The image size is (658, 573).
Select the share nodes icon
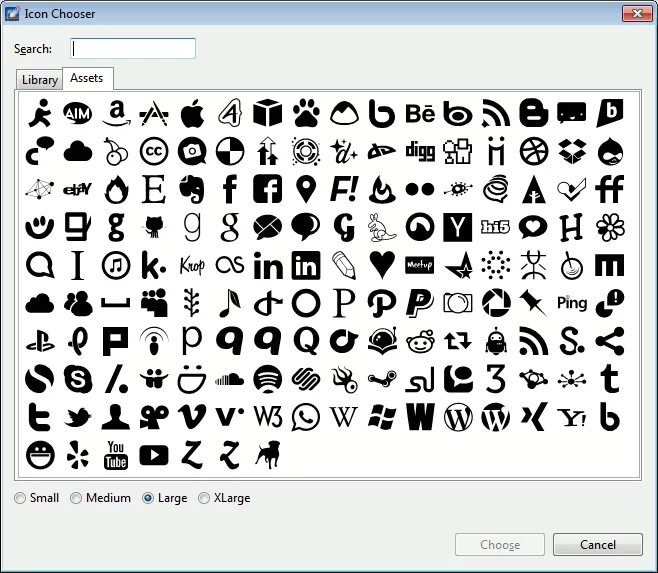click(610, 341)
